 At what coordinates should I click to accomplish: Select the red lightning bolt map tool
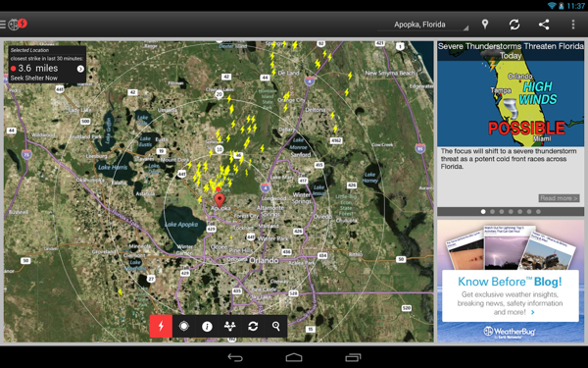click(161, 326)
